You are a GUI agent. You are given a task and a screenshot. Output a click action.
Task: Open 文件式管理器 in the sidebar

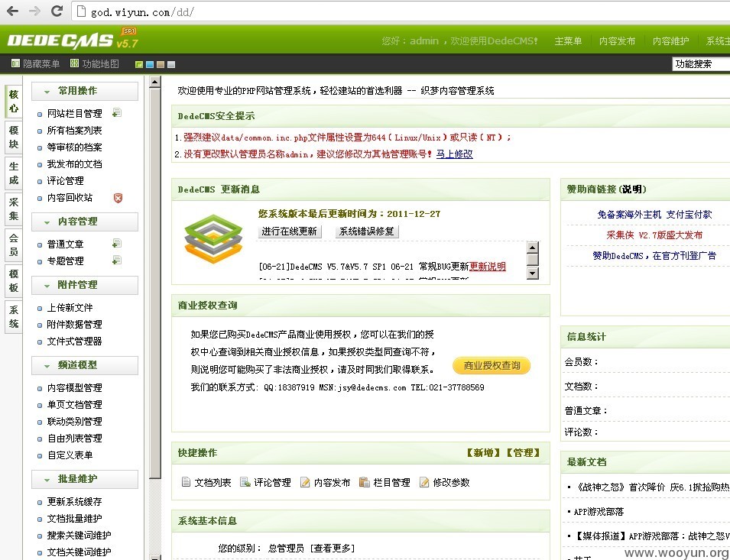pyautogui.click(x=74, y=341)
